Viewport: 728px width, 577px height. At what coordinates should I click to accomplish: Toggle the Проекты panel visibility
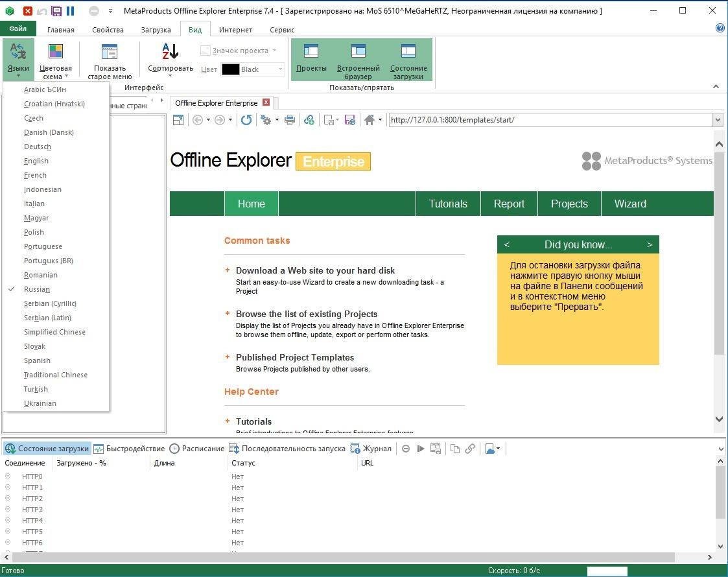pos(311,60)
